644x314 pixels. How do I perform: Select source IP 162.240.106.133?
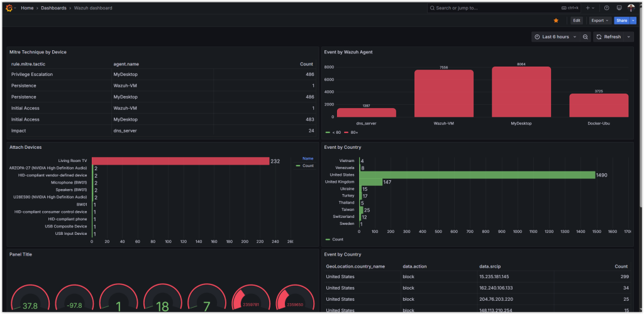pos(496,288)
